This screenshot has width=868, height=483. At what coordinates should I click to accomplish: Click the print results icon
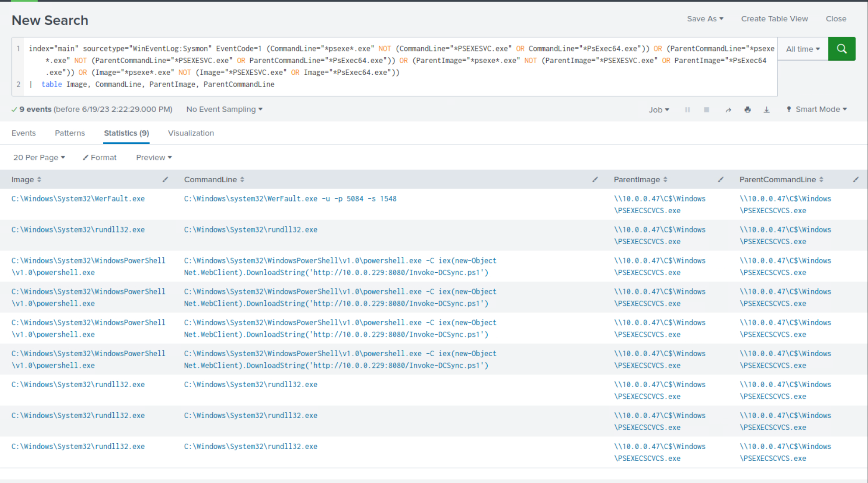pyautogui.click(x=747, y=110)
